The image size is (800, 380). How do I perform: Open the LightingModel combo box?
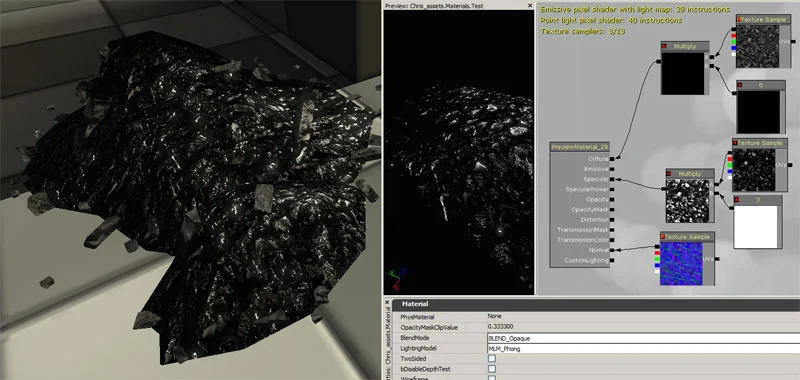coord(643,348)
